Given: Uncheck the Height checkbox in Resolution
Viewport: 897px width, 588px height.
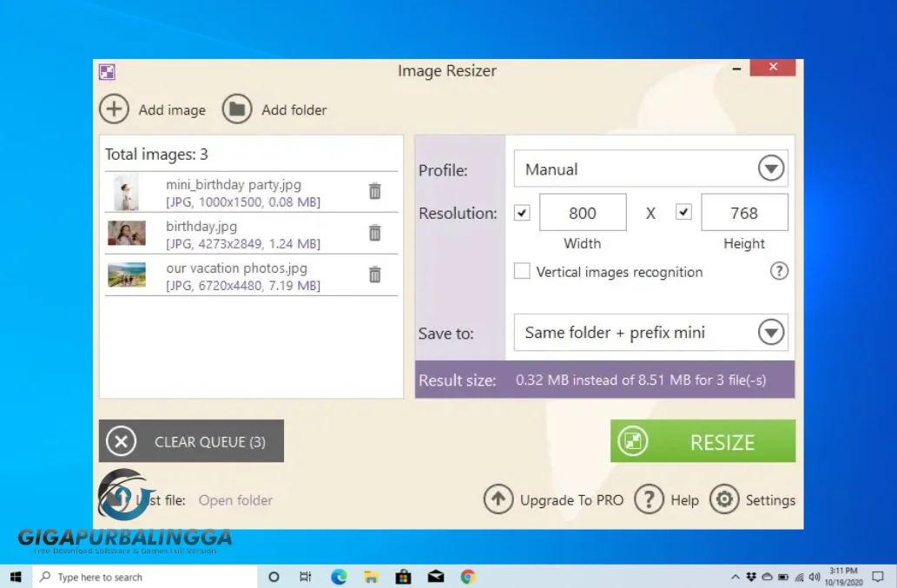Looking at the screenshot, I should coord(683,211).
